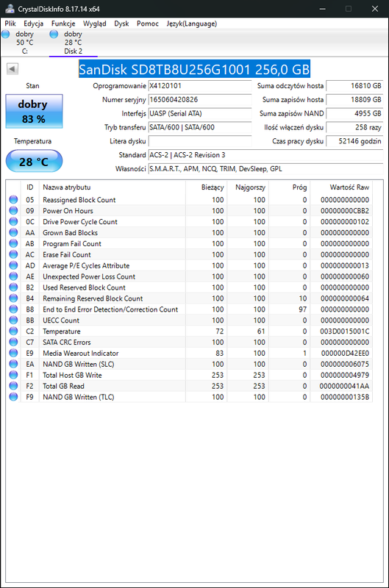Click status orb of Drive Power Cycle Count
Screen dimensions: 389x588
coord(13,221)
